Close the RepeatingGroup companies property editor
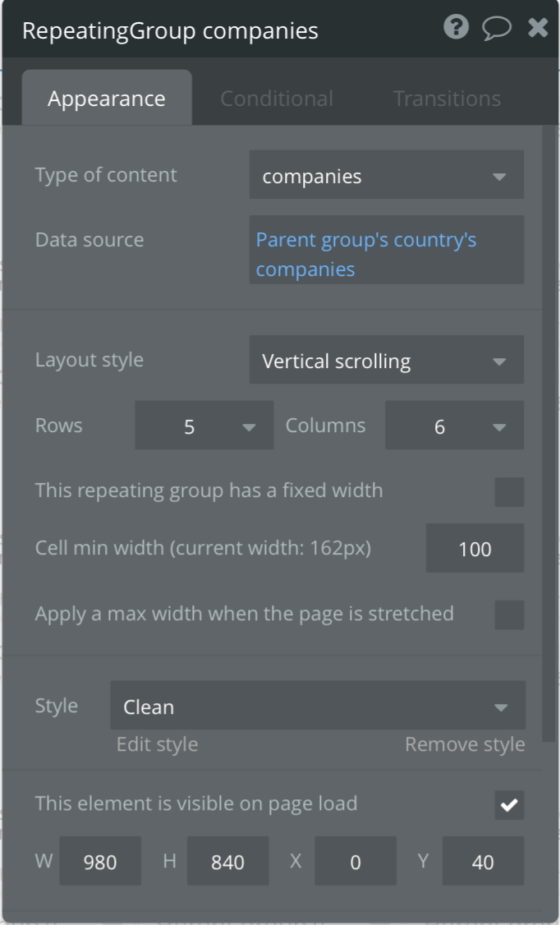560x925 pixels. [538, 29]
